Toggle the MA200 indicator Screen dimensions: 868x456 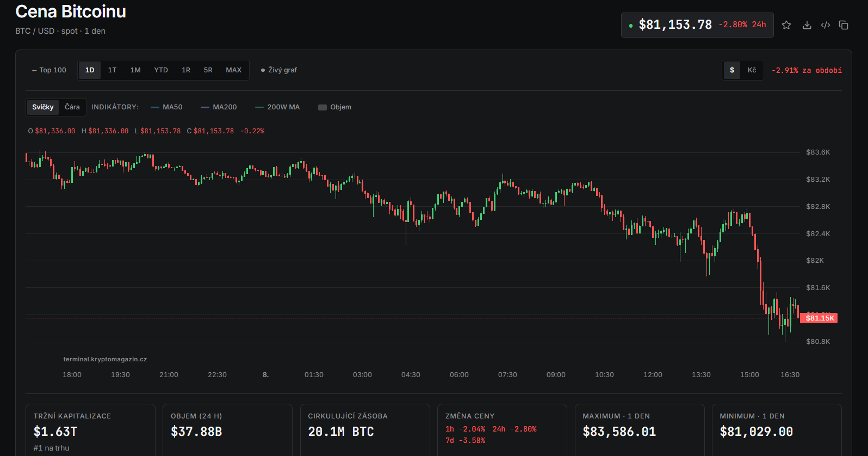tap(219, 107)
